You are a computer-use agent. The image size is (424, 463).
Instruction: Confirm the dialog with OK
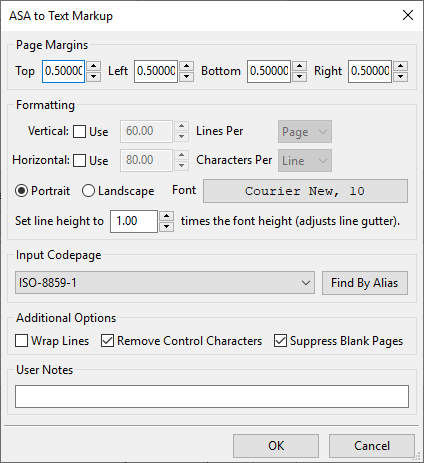click(x=276, y=446)
